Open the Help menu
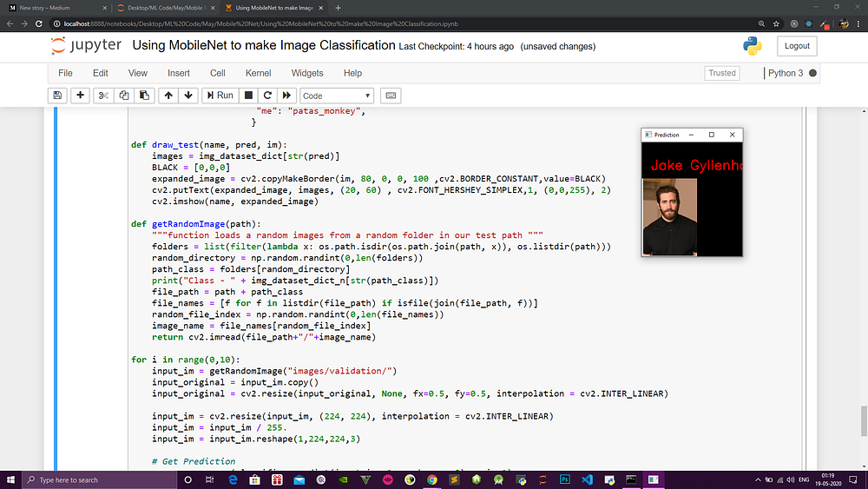This screenshot has width=868, height=489. [352, 73]
